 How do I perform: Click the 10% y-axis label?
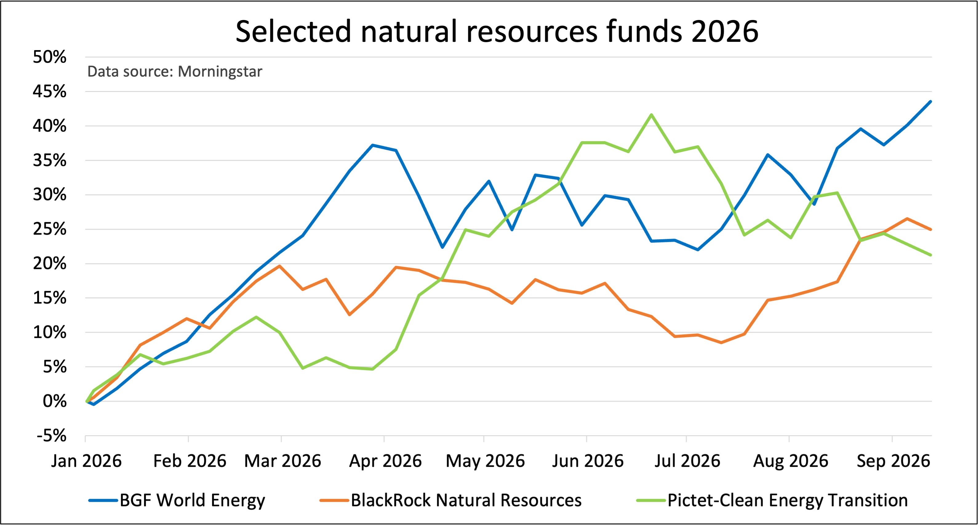pos(50,332)
